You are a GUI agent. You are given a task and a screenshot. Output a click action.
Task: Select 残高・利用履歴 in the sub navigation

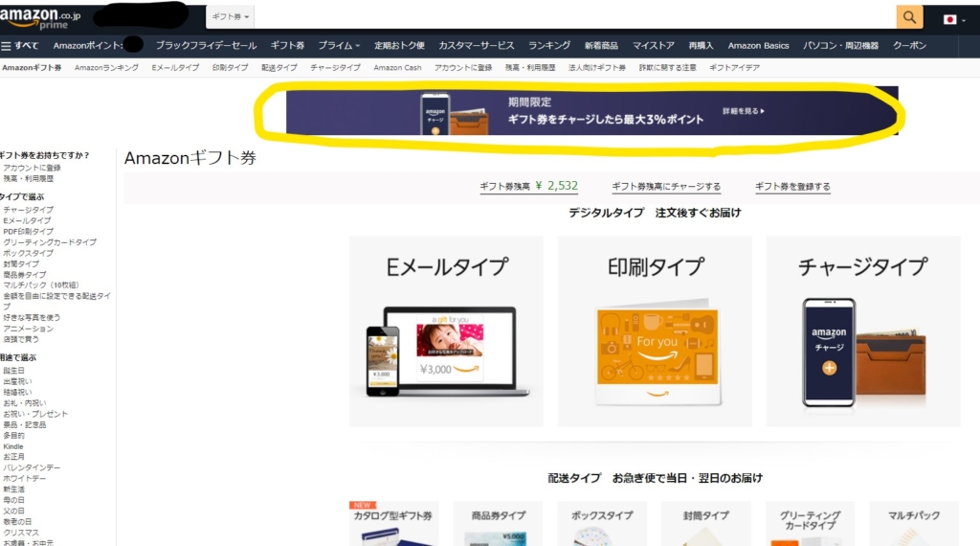coord(530,68)
